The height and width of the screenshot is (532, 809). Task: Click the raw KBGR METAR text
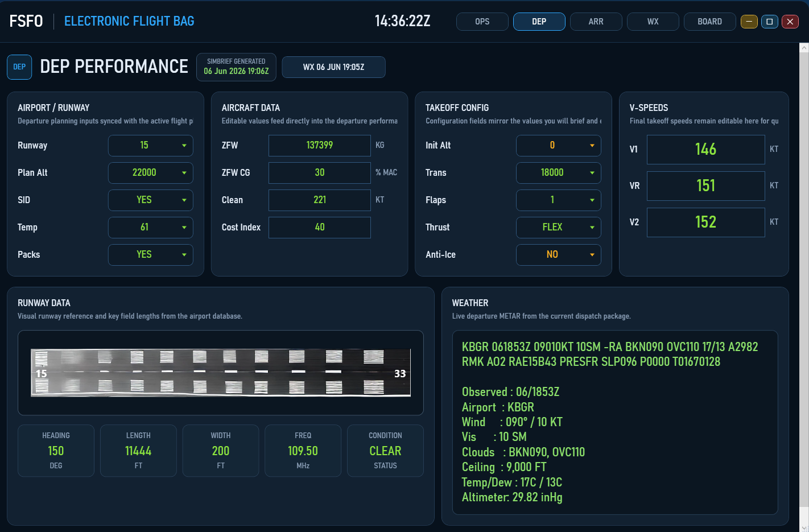click(610, 354)
